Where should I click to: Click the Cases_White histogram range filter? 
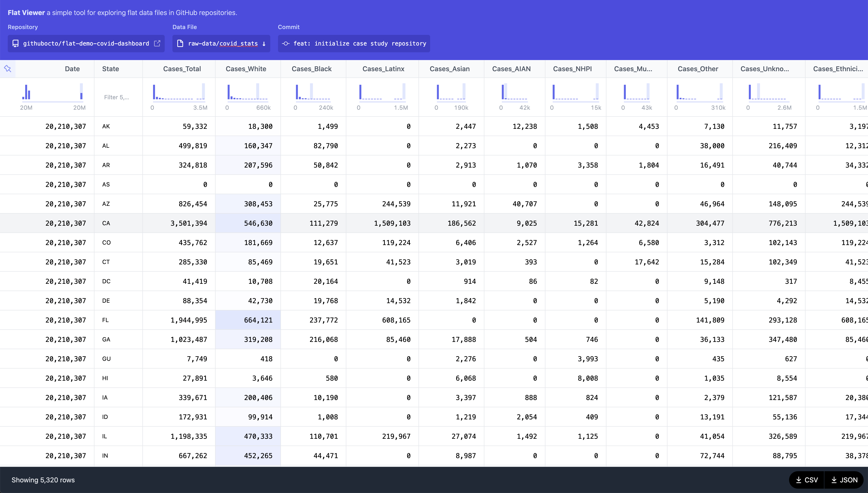[x=248, y=92]
